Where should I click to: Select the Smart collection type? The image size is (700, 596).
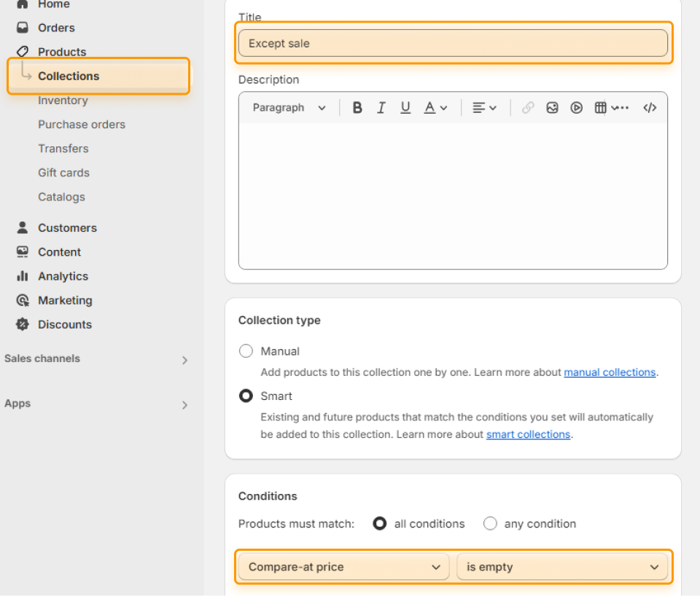[x=246, y=396]
